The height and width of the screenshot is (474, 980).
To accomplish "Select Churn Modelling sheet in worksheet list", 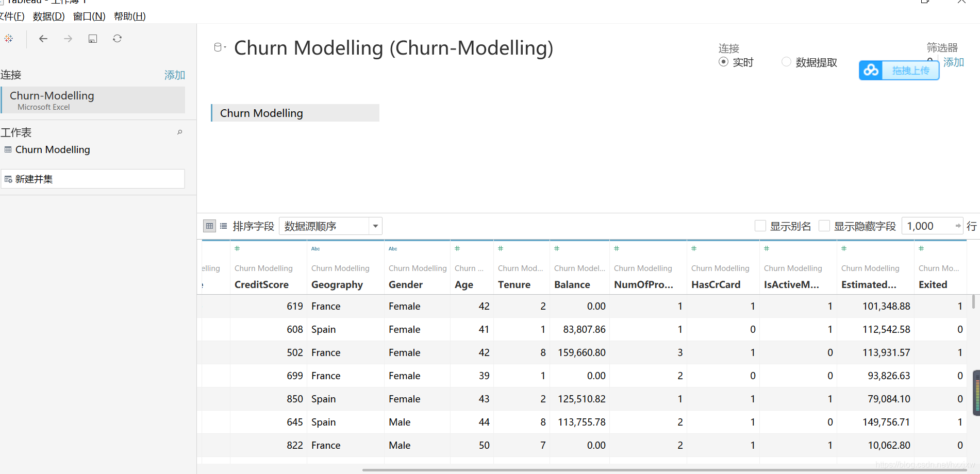I will pyautogui.click(x=53, y=149).
